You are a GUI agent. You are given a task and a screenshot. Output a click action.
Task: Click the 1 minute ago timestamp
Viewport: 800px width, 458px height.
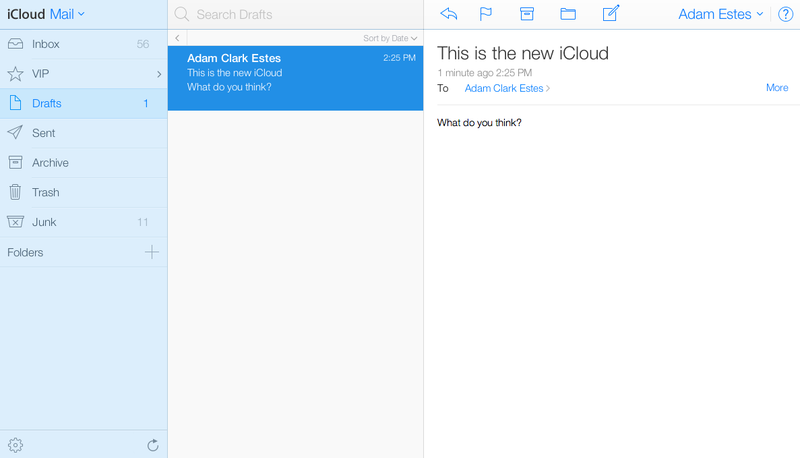tap(484, 72)
